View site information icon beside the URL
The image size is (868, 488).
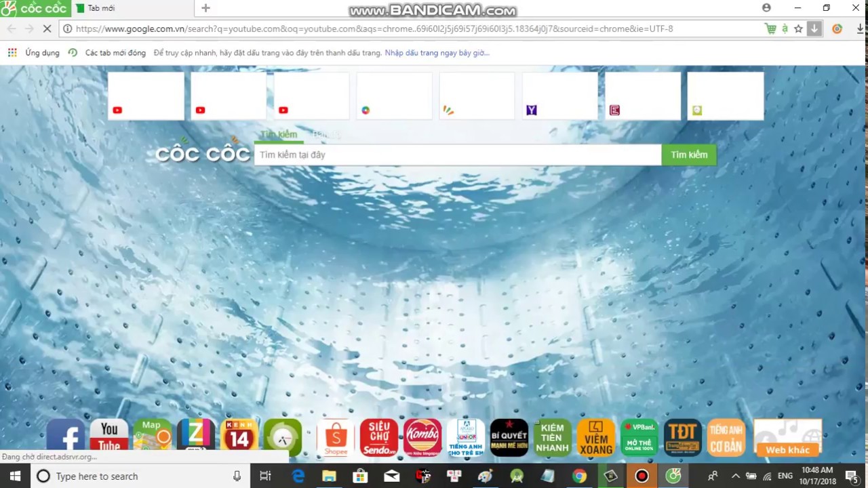coord(67,28)
